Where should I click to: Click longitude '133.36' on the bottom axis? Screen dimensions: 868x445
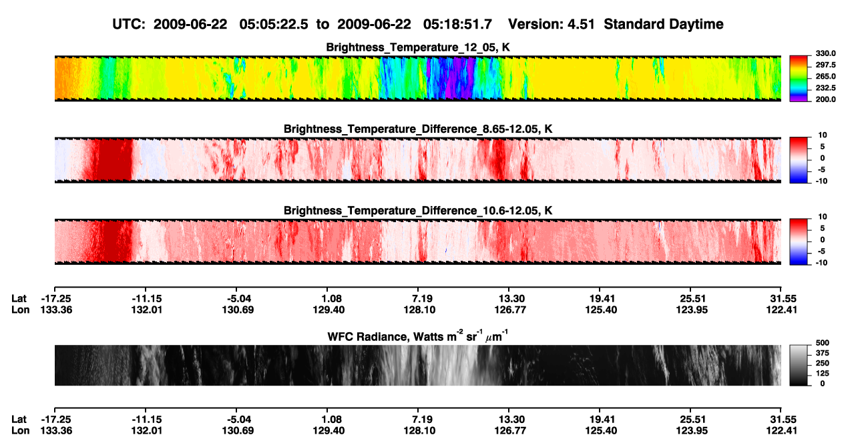coord(55,430)
